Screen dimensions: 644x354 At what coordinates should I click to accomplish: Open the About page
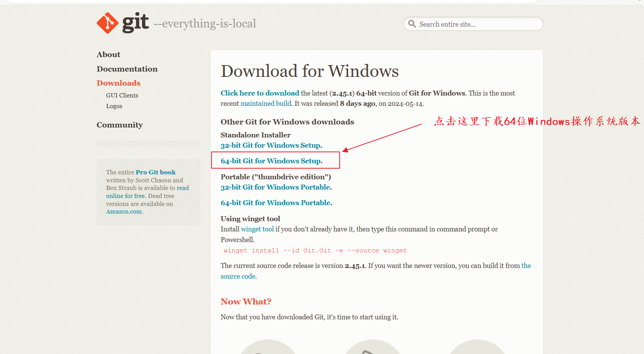pyautogui.click(x=108, y=54)
